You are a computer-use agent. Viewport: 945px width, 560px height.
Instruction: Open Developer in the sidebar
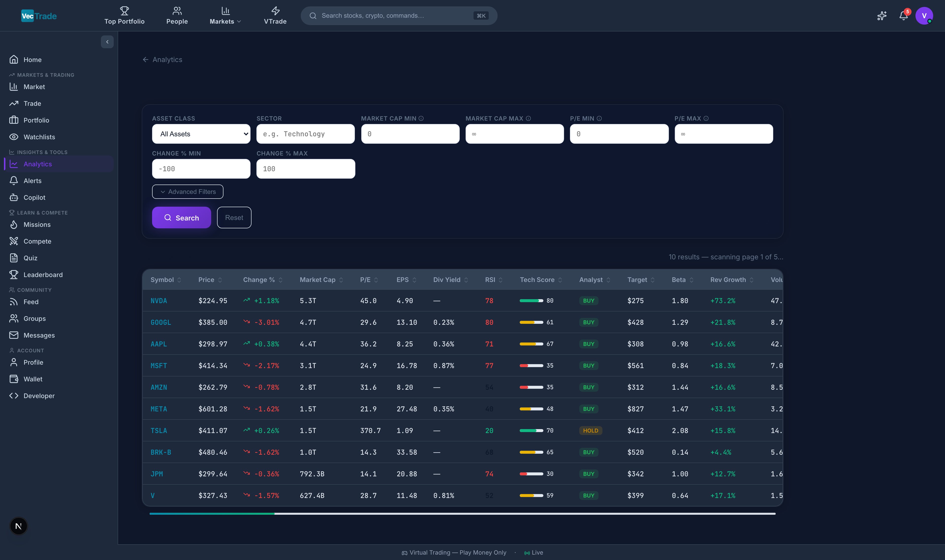coord(59,395)
